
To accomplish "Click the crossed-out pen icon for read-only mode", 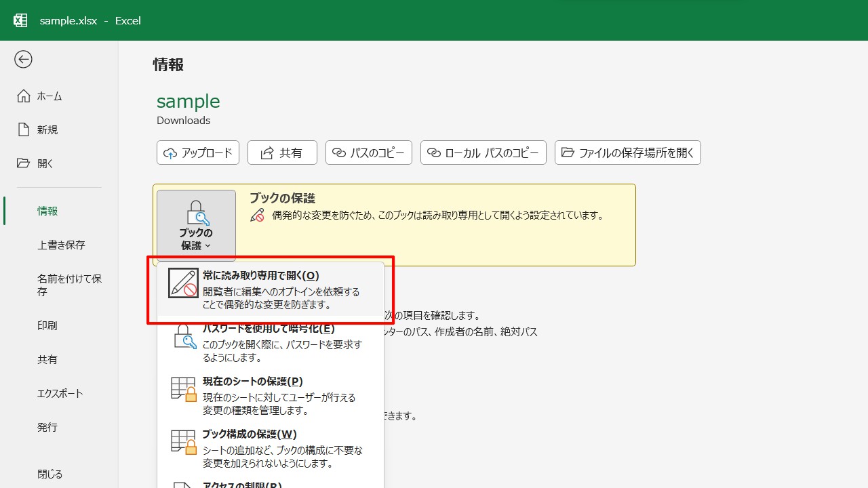I will pyautogui.click(x=182, y=283).
